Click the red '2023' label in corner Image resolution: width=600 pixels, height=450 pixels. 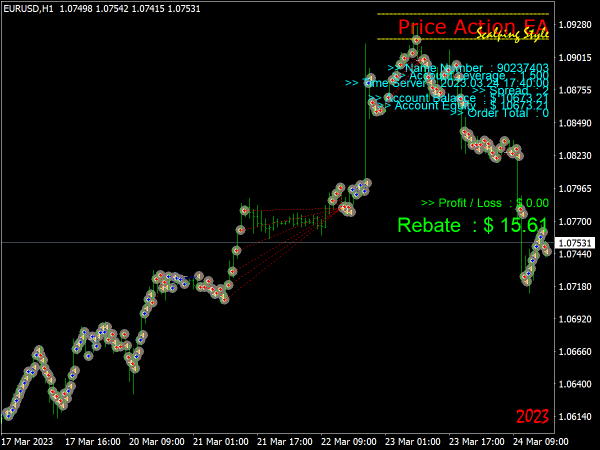click(532, 416)
